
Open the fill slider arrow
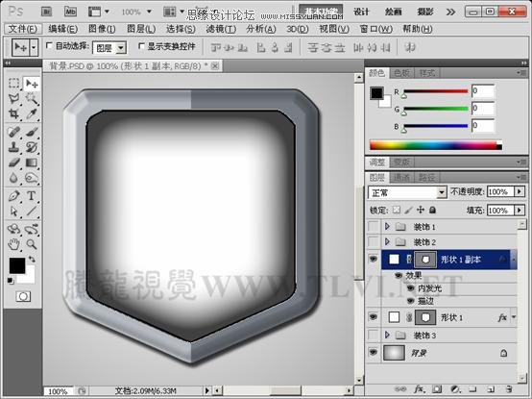click(520, 211)
